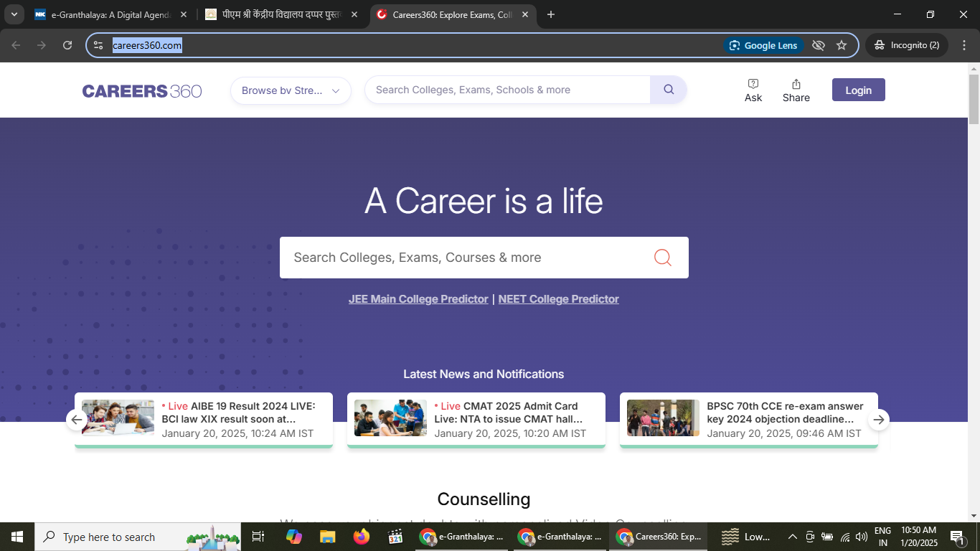Click the orange search magnifier icon
The width and height of the screenshot is (980, 551).
pyautogui.click(x=663, y=258)
